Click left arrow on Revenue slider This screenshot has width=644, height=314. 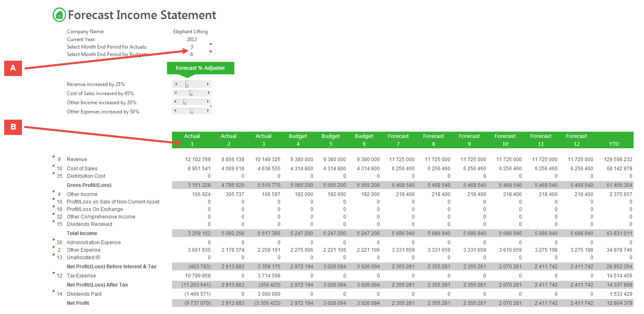(175, 84)
